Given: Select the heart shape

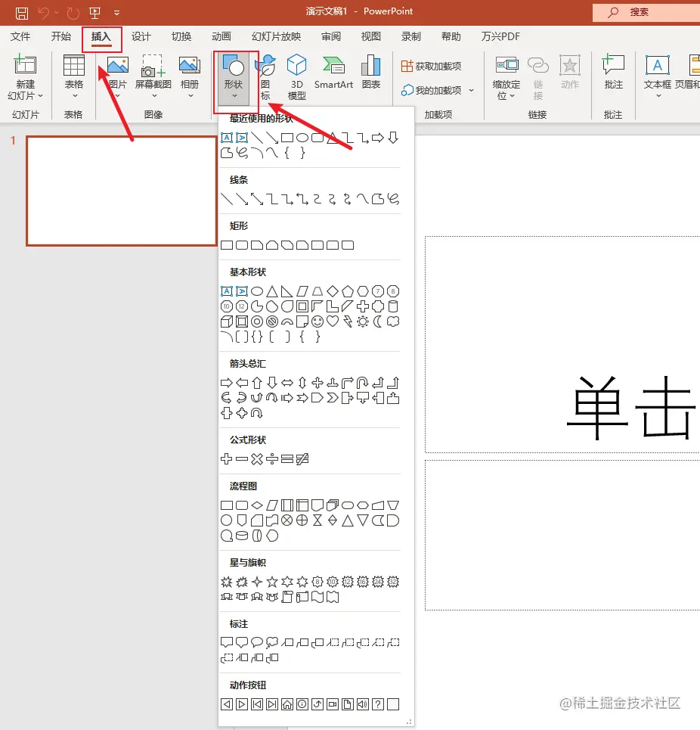Looking at the screenshot, I should pyautogui.click(x=333, y=322).
